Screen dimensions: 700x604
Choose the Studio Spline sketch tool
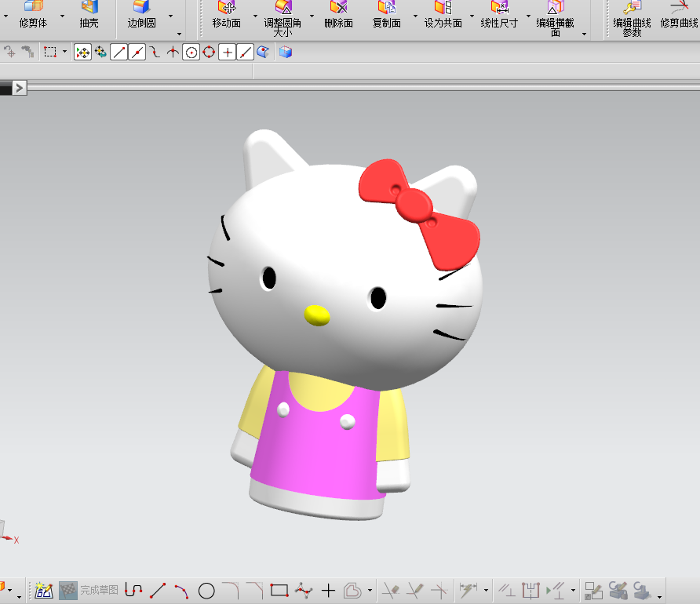click(x=304, y=591)
